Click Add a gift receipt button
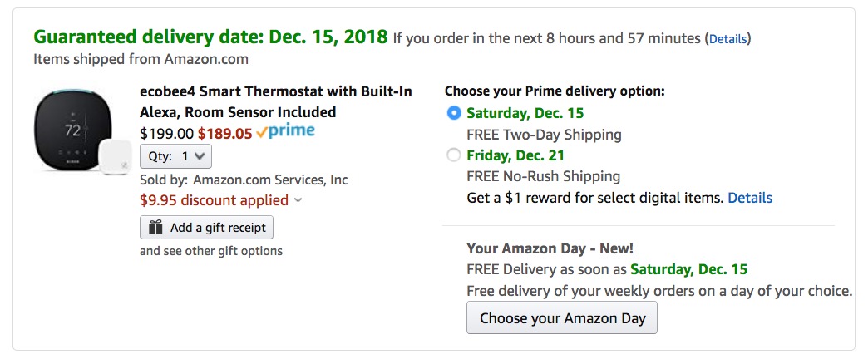The height and width of the screenshot is (364, 868). 206,228
